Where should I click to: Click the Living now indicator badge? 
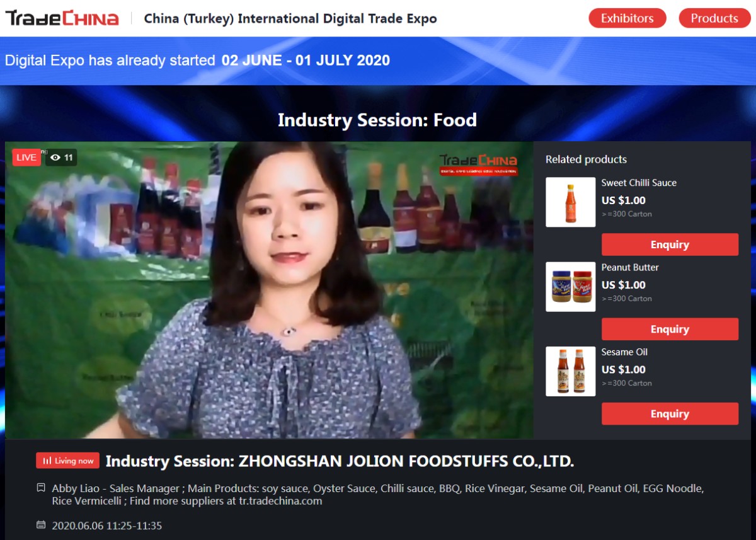67,460
